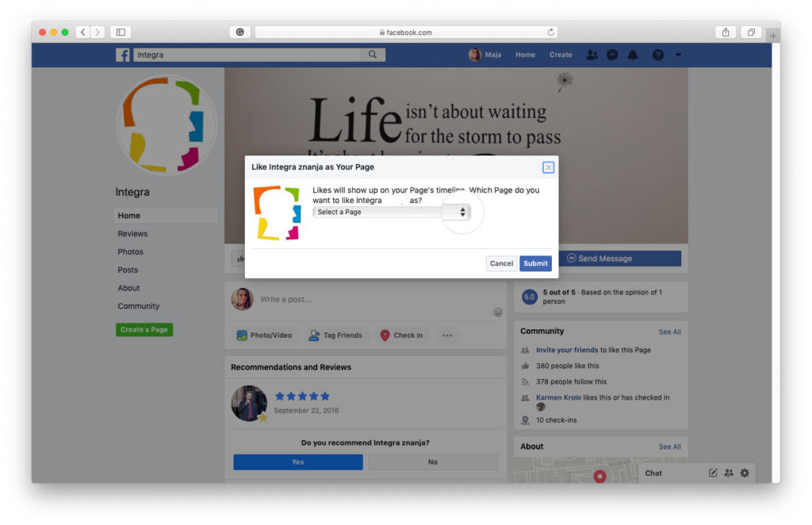Viewport: 812px width, 525px height.
Task: Click the Facebook logo icon
Action: (x=123, y=55)
